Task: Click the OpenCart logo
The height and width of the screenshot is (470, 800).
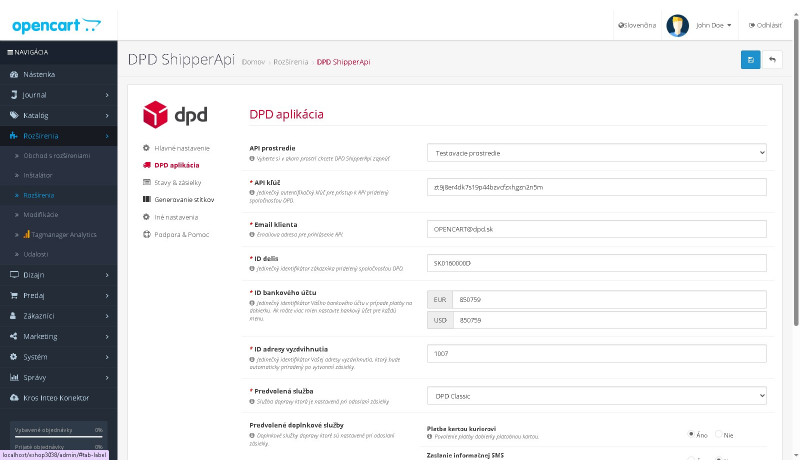Action: (x=56, y=25)
